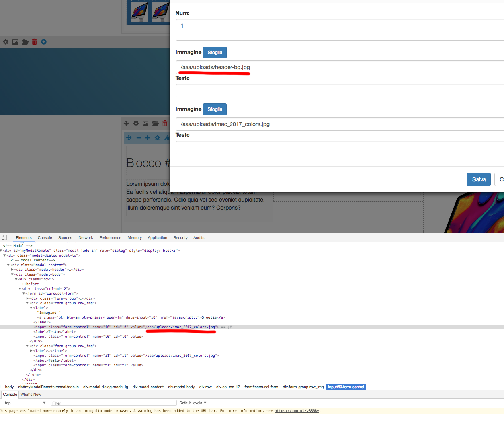This screenshot has width=504, height=426.
Task: Click the trash icon on the second block toolbar
Action: coord(164,123)
